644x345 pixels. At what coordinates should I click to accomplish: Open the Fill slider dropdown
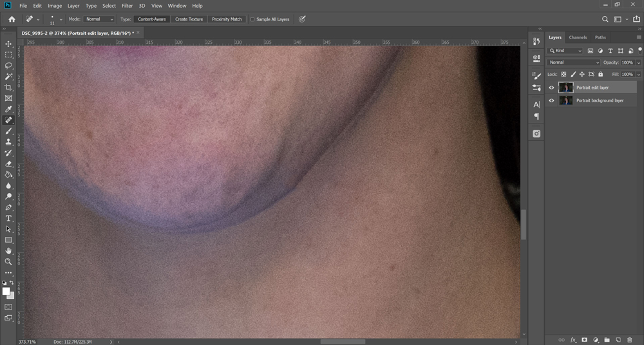(639, 74)
